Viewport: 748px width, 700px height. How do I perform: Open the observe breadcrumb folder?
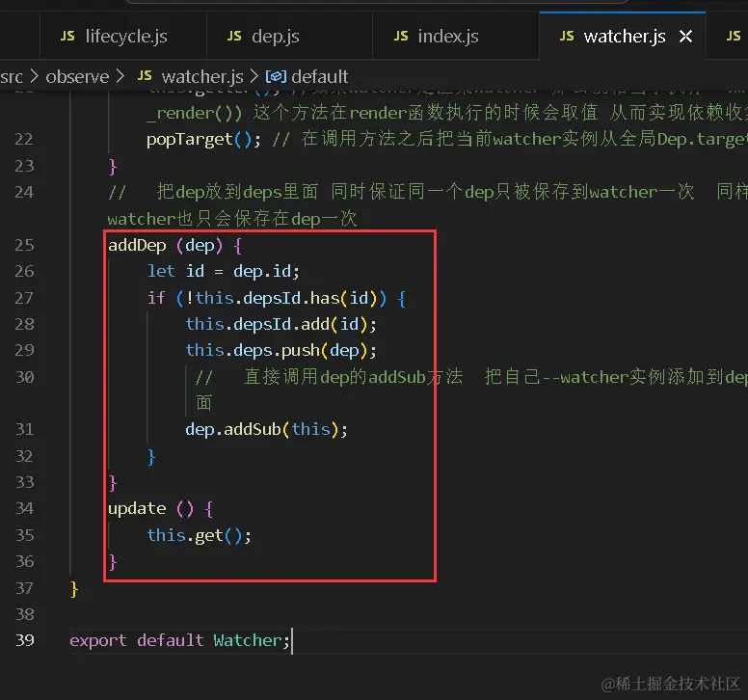[x=77, y=77]
